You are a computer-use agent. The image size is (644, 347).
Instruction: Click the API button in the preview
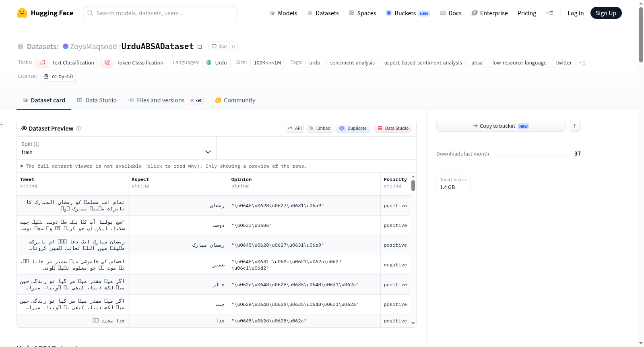pyautogui.click(x=295, y=128)
